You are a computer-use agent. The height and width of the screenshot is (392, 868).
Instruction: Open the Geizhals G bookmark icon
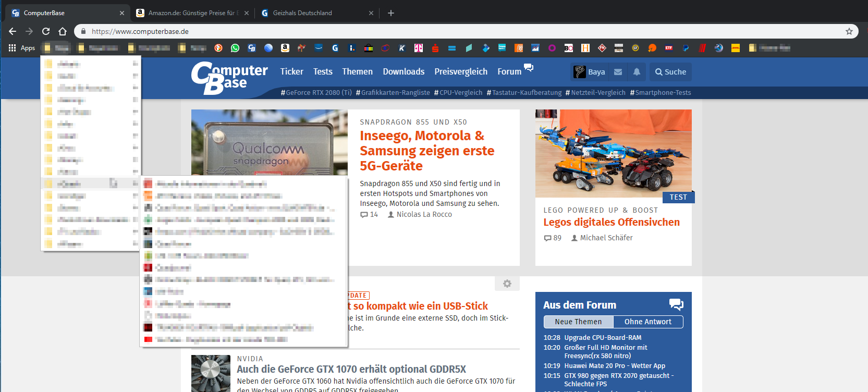[x=335, y=48]
